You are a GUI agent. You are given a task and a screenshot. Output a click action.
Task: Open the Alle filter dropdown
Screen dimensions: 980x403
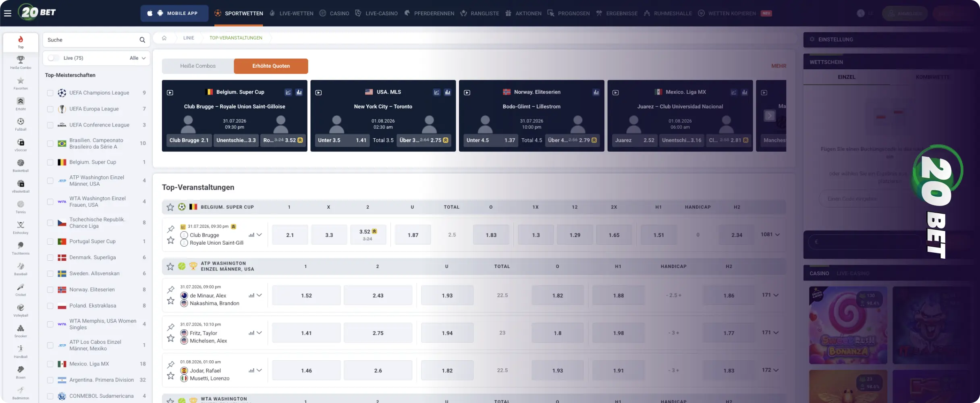coord(137,58)
